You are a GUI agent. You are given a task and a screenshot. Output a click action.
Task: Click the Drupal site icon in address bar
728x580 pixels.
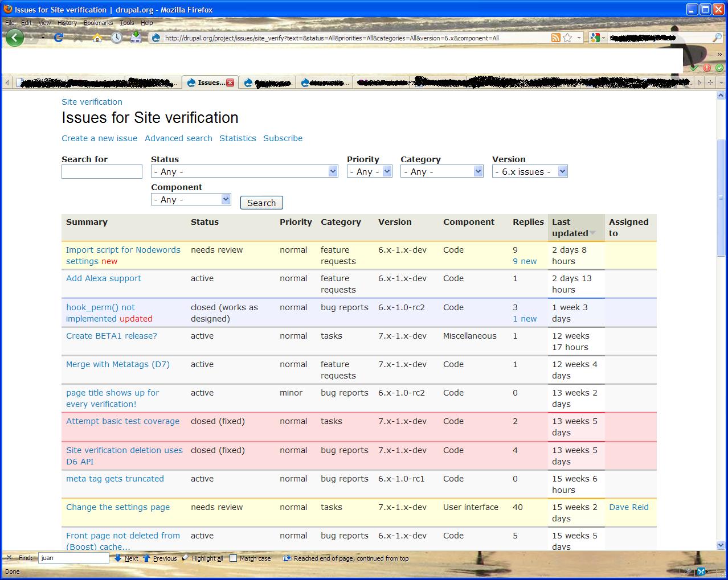coord(156,38)
